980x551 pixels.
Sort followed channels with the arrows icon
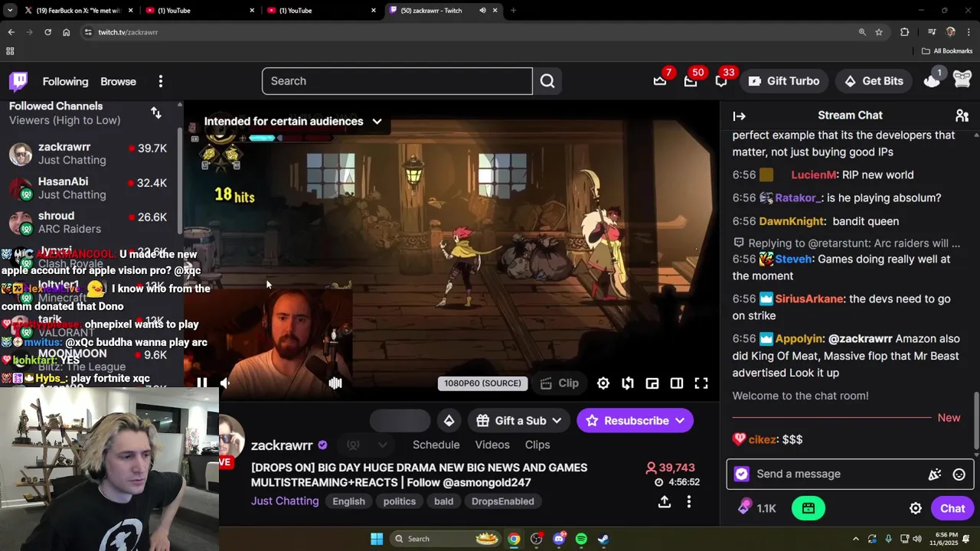[156, 113]
